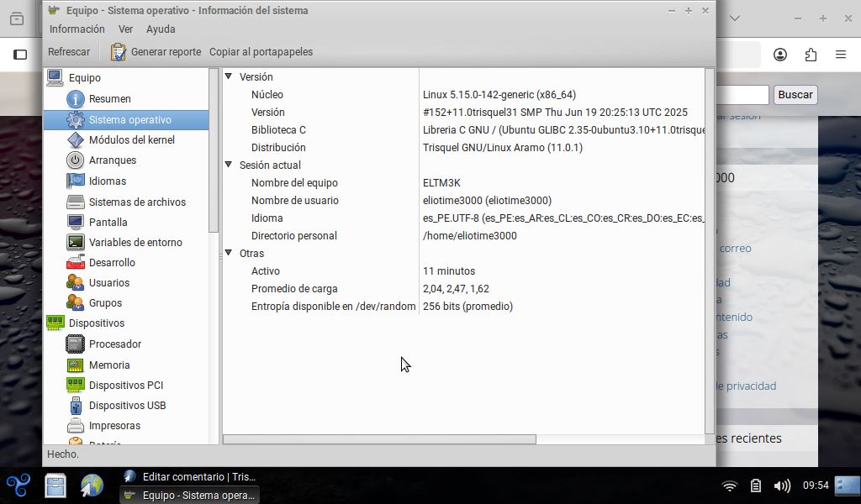This screenshot has width=861, height=504.
Task: Select the Núcleo row
Action: pyautogui.click(x=463, y=95)
